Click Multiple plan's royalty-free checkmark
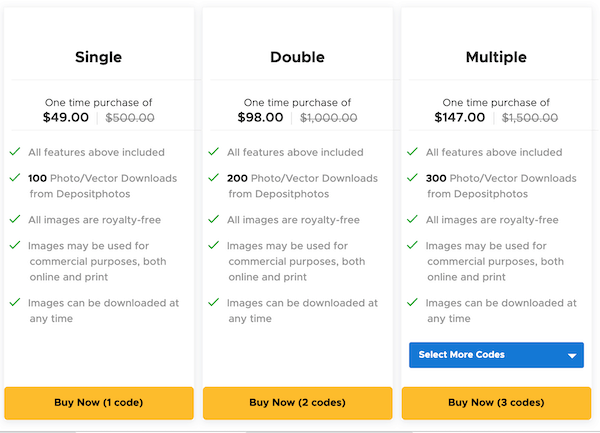The image size is (600, 433). click(x=412, y=219)
